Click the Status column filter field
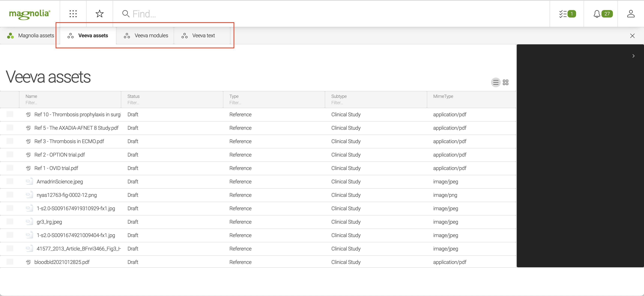Image resolution: width=644 pixels, height=296 pixels. [134, 103]
